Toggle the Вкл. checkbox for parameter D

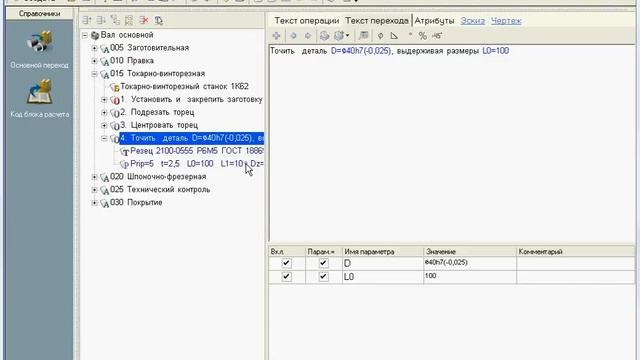click(x=287, y=263)
